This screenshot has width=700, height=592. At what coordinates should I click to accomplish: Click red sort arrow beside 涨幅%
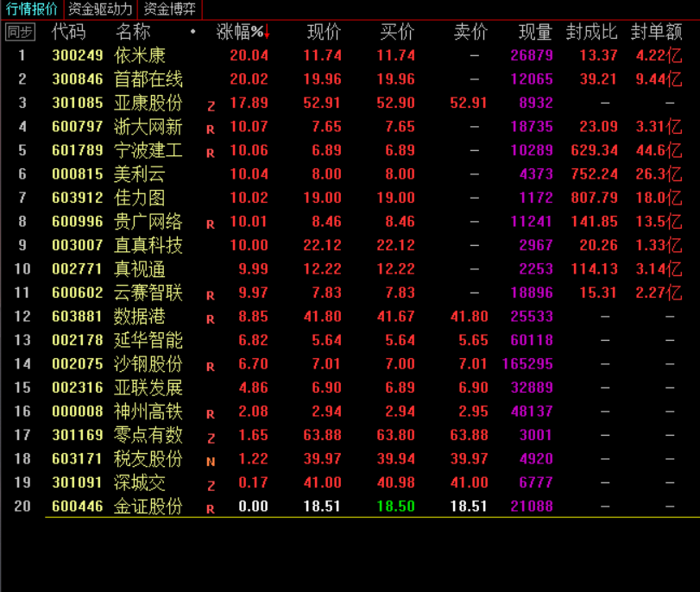coord(267,32)
